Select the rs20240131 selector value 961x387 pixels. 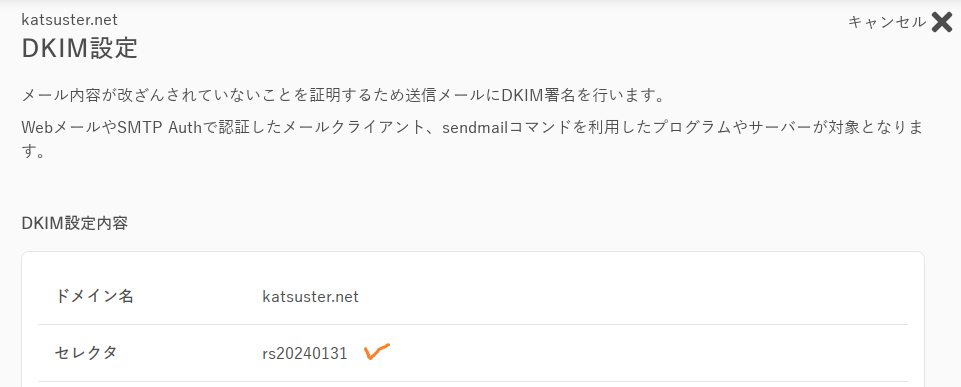[x=305, y=353]
